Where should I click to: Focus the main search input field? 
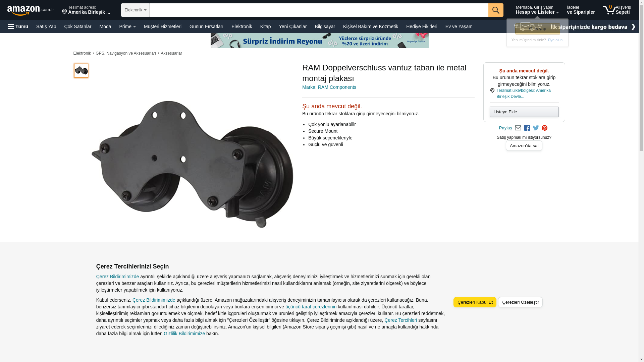(x=319, y=10)
